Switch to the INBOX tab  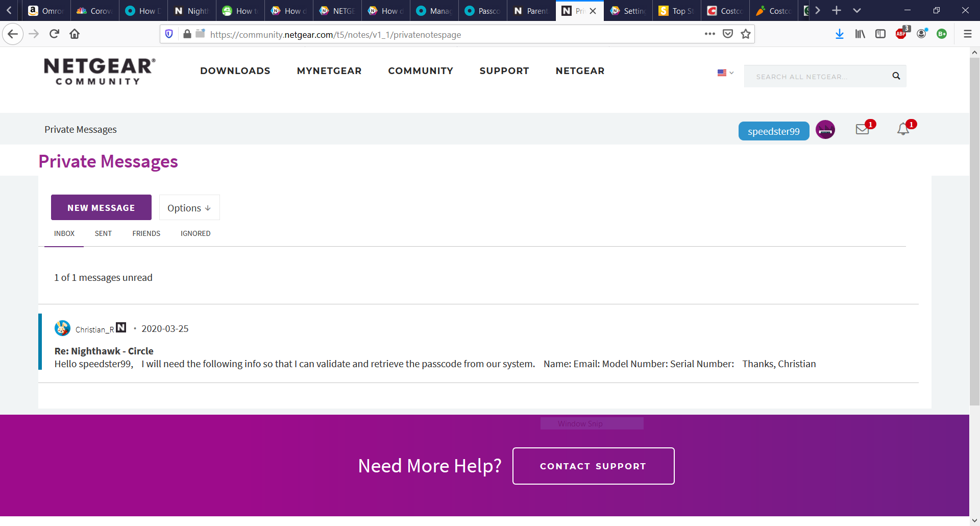pos(64,233)
